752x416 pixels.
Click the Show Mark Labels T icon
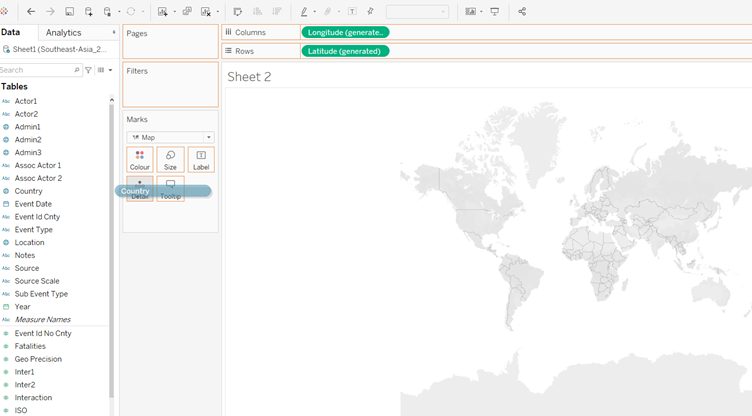coord(352,12)
